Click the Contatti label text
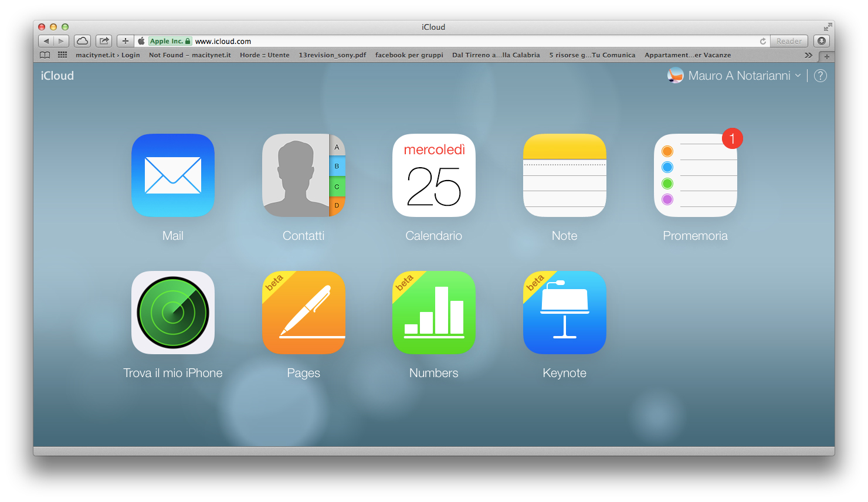Image resolution: width=868 pixels, height=502 pixels. (304, 236)
